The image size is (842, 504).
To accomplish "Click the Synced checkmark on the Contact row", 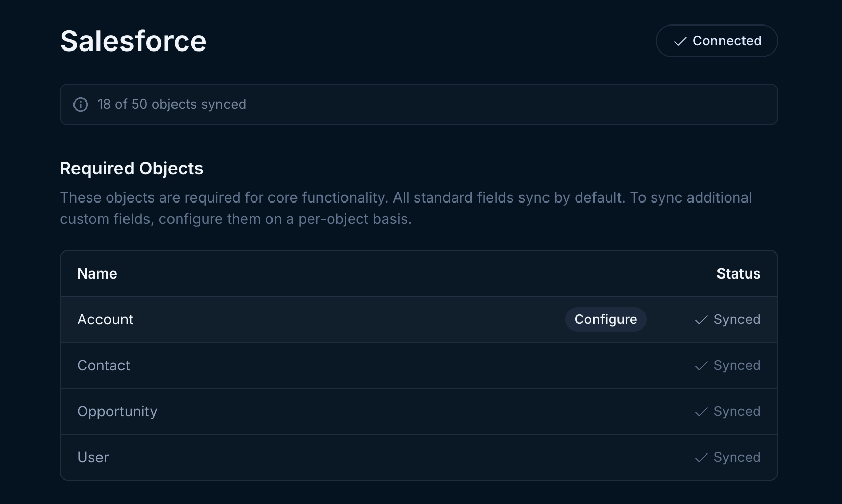I will (x=701, y=366).
